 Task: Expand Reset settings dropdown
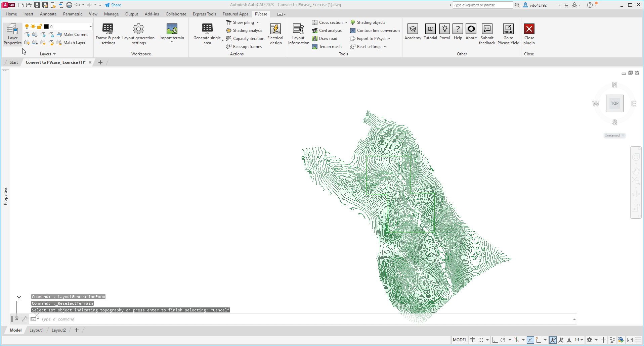click(385, 47)
